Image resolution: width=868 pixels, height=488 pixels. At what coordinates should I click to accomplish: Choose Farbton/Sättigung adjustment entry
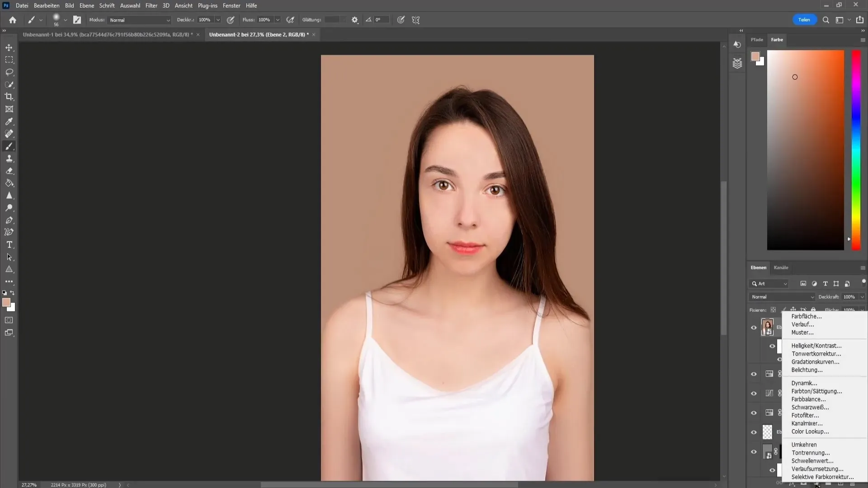tap(816, 391)
